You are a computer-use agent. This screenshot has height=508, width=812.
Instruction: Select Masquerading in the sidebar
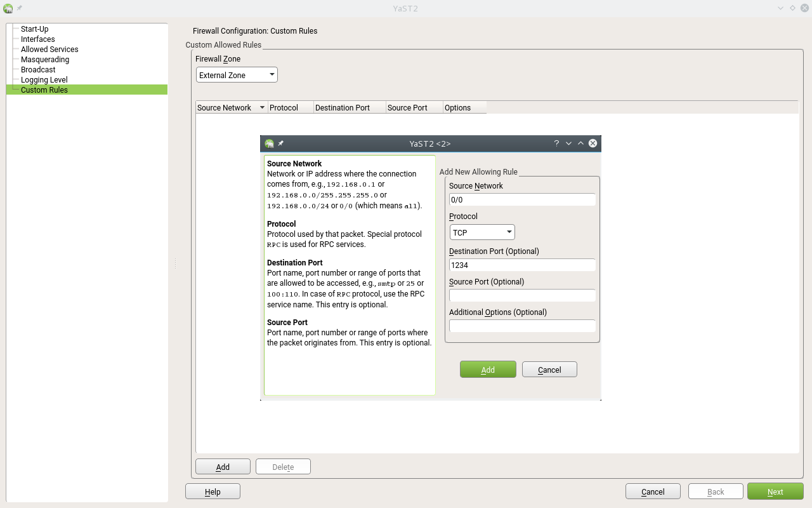point(45,60)
